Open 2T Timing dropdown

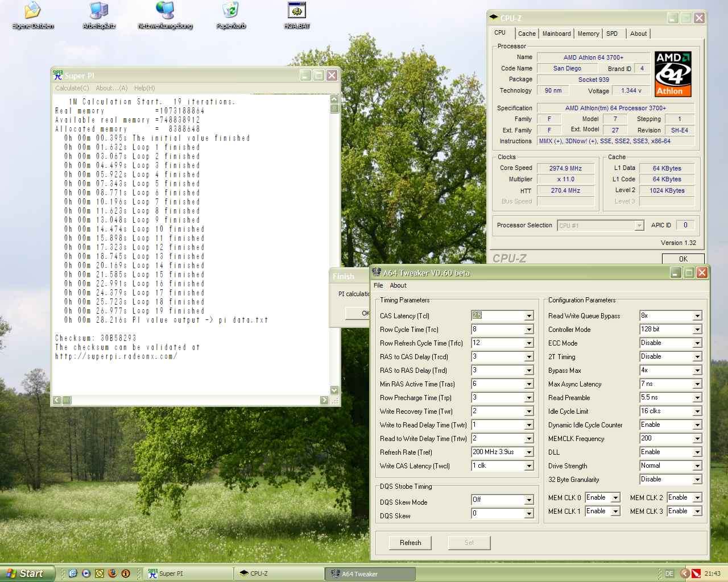click(697, 357)
